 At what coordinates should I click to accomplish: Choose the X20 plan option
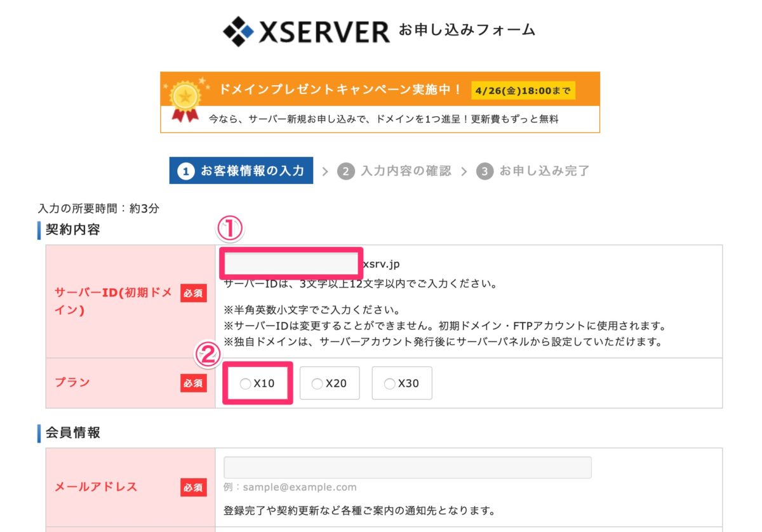[x=330, y=383]
